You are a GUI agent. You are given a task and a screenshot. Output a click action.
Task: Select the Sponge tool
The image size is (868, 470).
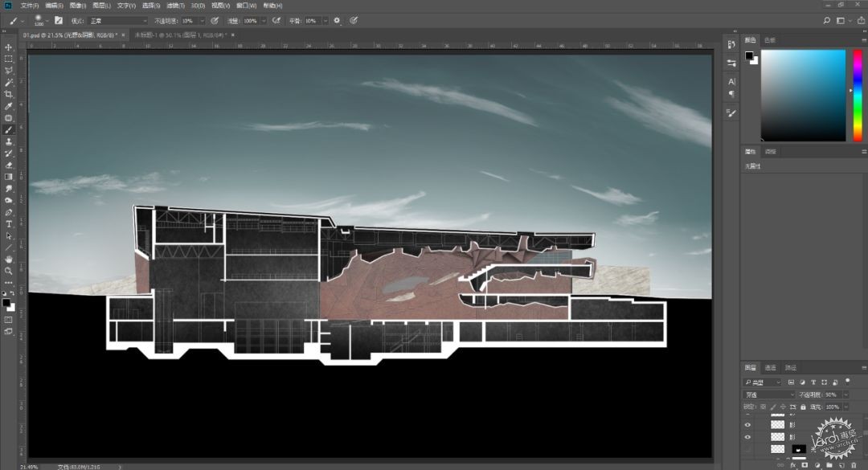[8, 200]
